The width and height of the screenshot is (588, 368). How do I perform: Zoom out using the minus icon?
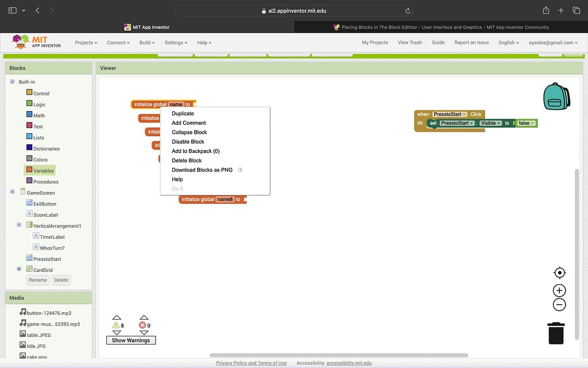(x=559, y=304)
